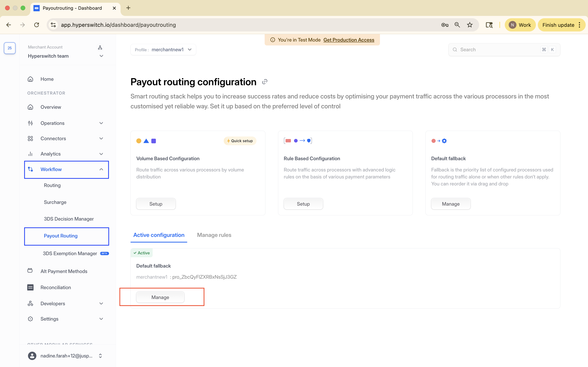Click the Home sidebar icon
Image resolution: width=588 pixels, height=367 pixels.
pyautogui.click(x=30, y=79)
